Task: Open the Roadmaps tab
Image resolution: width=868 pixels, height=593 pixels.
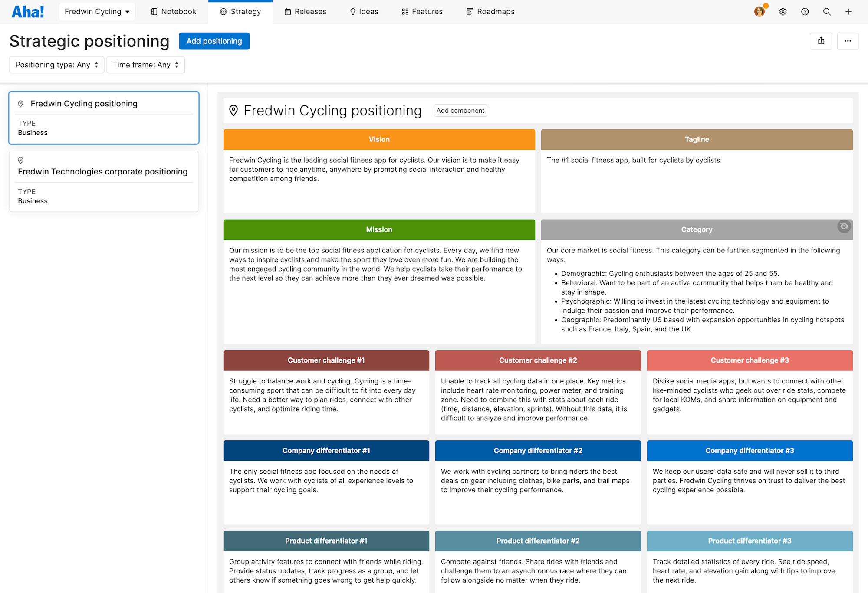Action: pos(490,12)
